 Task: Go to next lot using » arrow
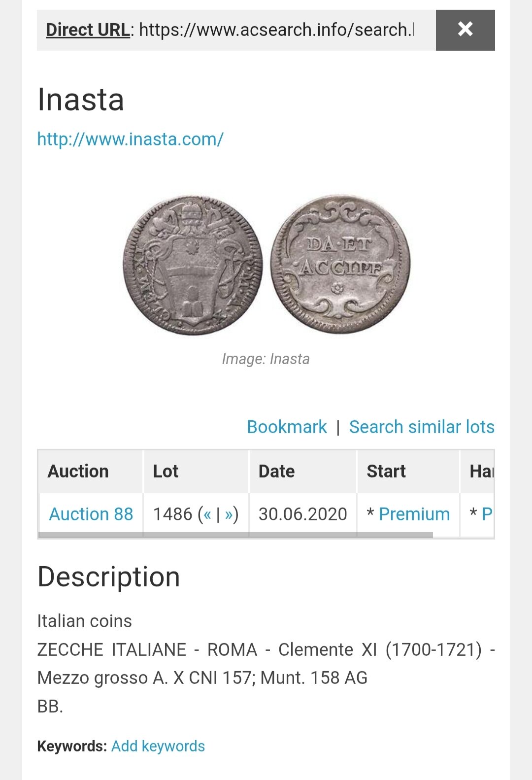(x=229, y=514)
